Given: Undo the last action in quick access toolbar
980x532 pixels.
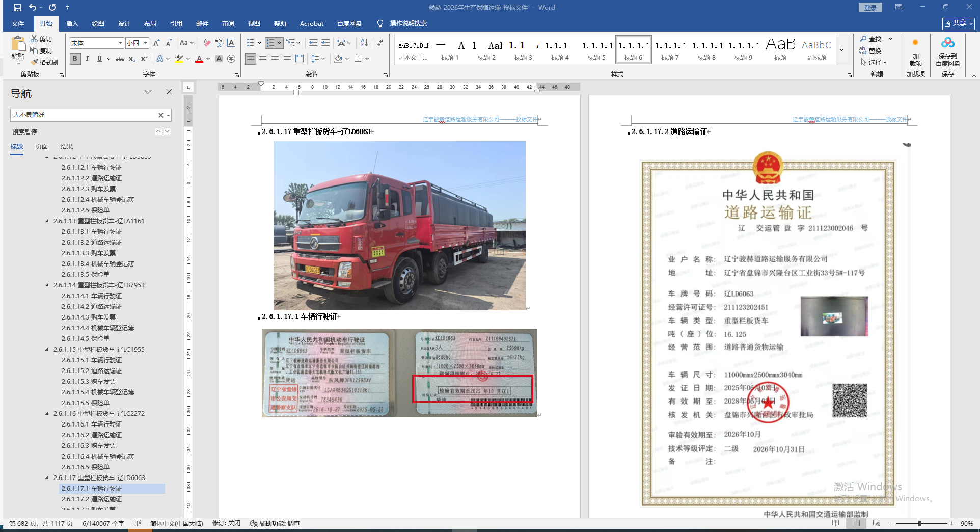Looking at the screenshot, I should [x=33, y=8].
